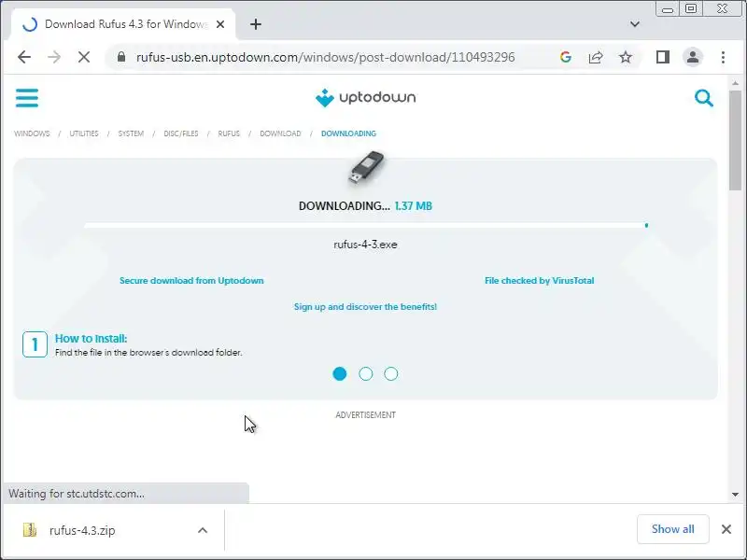Click the 1.37 MB size text
Screen dimensions: 747x560
pyautogui.click(x=414, y=206)
